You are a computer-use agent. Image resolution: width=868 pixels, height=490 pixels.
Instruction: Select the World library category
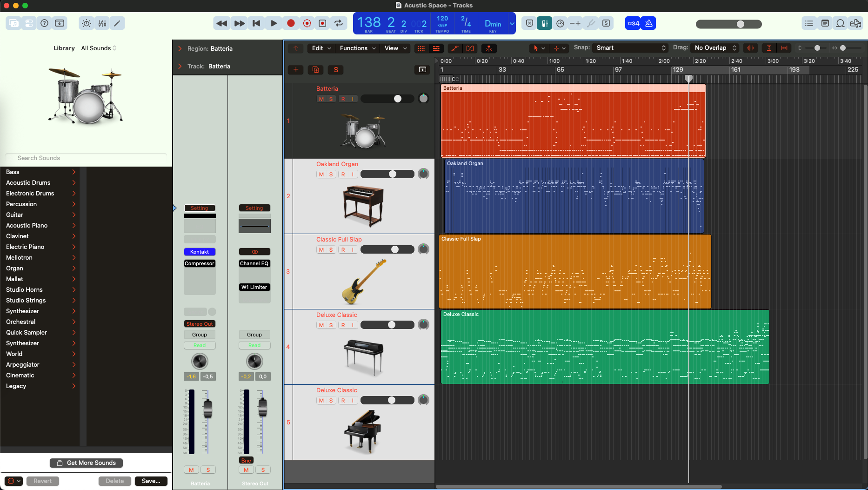pos(40,354)
